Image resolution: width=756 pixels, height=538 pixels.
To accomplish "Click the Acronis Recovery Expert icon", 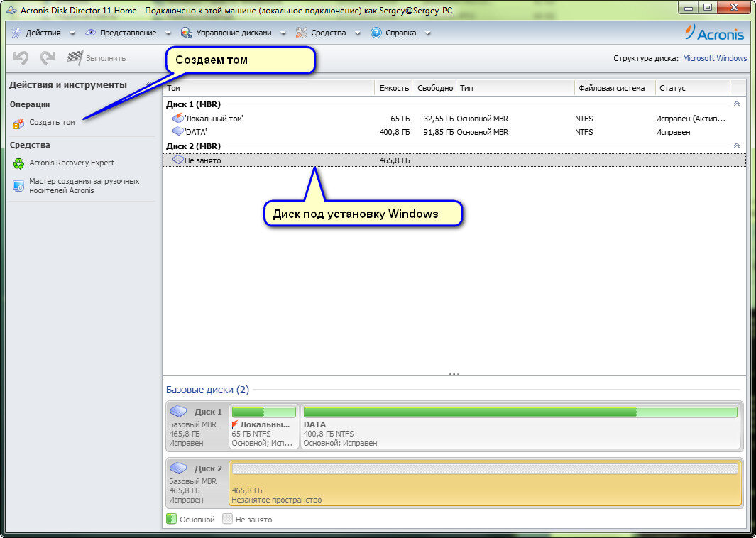I will [x=18, y=163].
